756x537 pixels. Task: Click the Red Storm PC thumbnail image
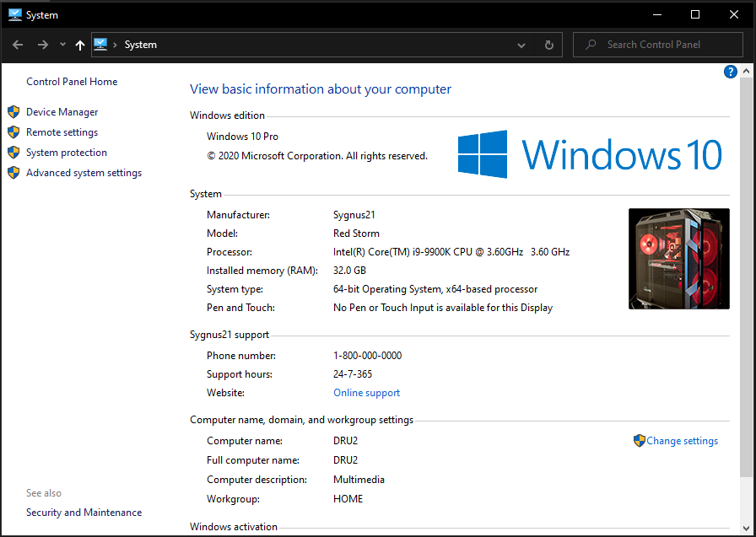(x=679, y=259)
